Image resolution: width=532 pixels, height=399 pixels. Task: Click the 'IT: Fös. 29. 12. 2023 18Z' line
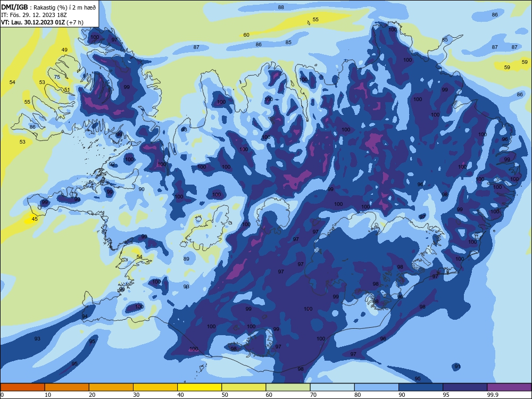[x=34, y=15]
